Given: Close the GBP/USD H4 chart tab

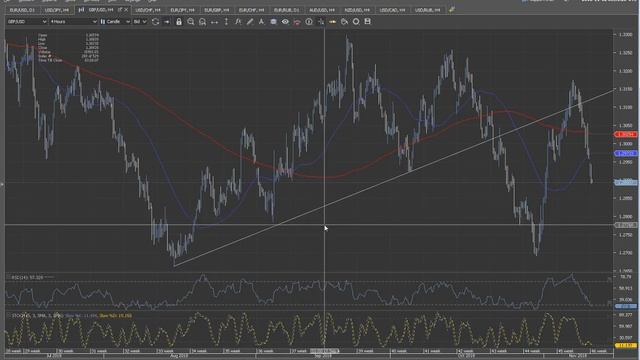Looking at the screenshot, I should point(126,9).
